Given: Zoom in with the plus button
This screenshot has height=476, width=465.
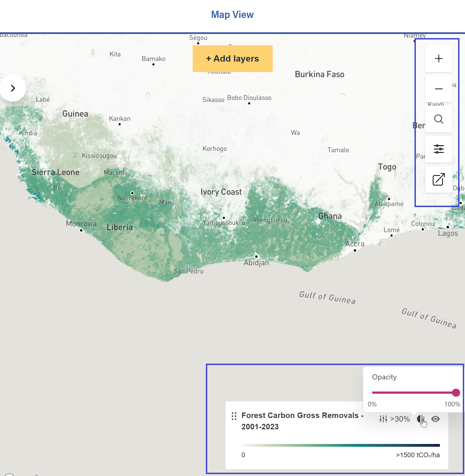Looking at the screenshot, I should pyautogui.click(x=439, y=59).
